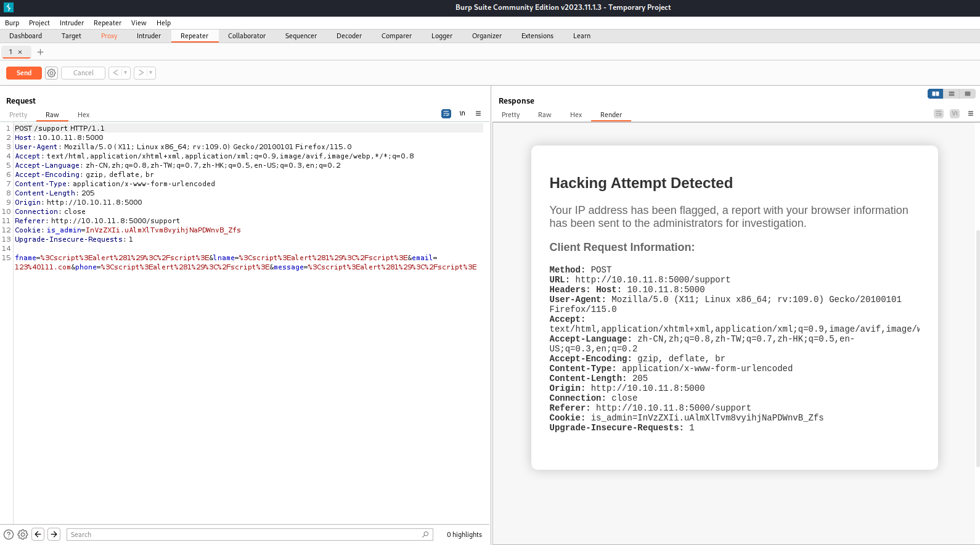Click the Cookie is_admin header line
980x545 pixels.
coord(128,230)
